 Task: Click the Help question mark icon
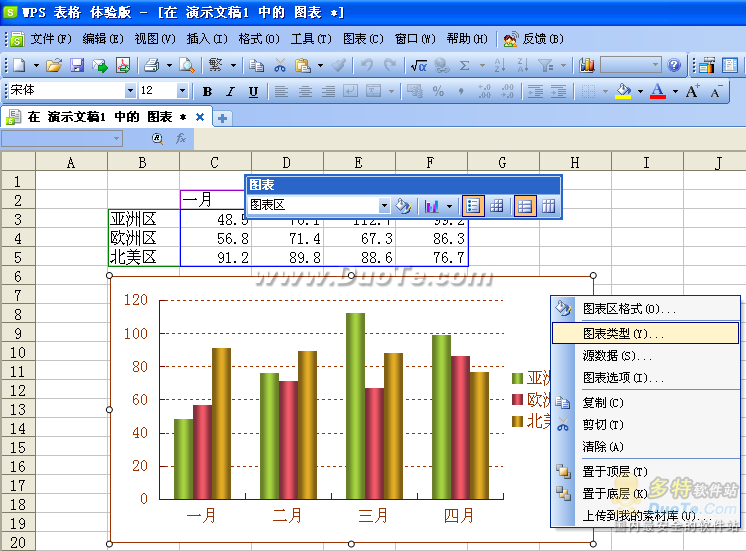coord(674,65)
